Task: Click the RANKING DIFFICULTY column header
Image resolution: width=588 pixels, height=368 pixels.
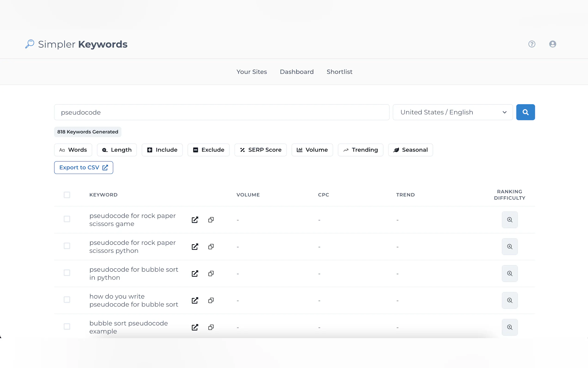Action: pos(510,195)
